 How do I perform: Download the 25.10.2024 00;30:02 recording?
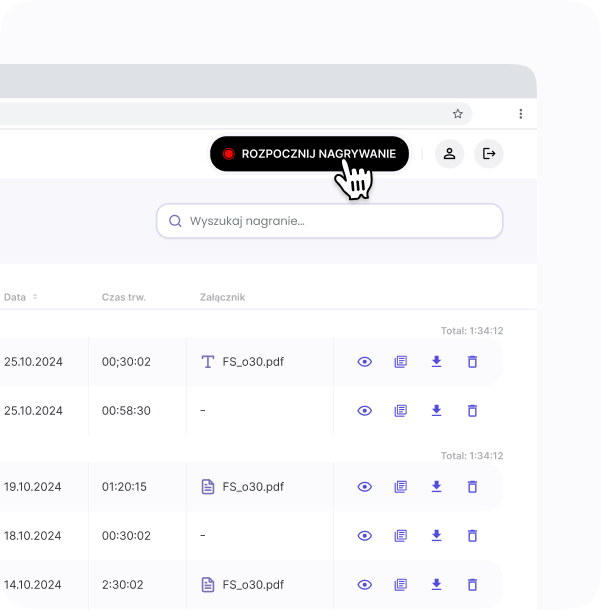coord(436,362)
